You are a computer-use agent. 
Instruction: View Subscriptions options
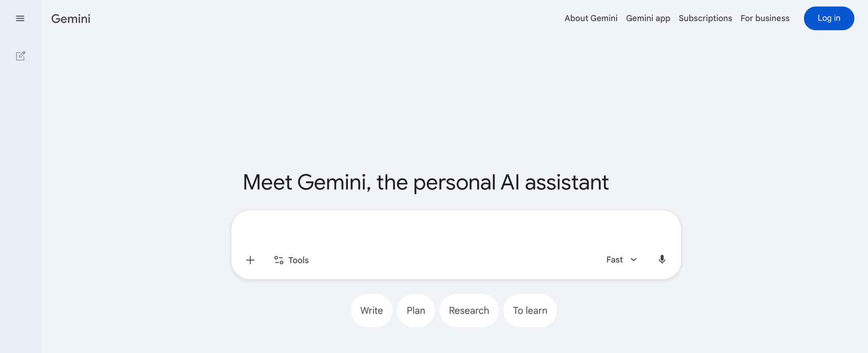click(705, 18)
